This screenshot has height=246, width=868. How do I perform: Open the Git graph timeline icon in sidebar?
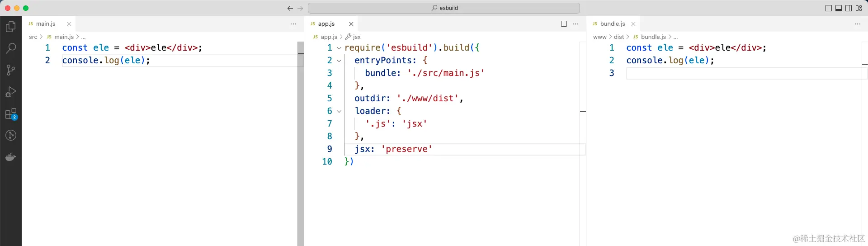tap(11, 135)
